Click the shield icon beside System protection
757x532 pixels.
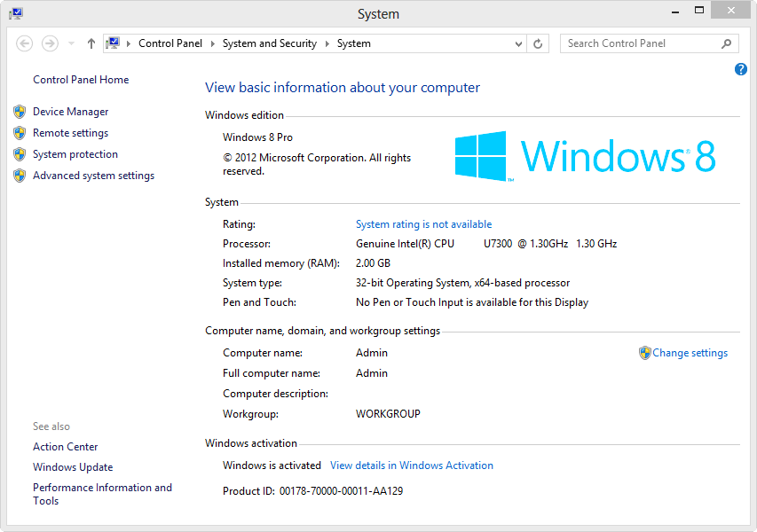click(x=20, y=153)
